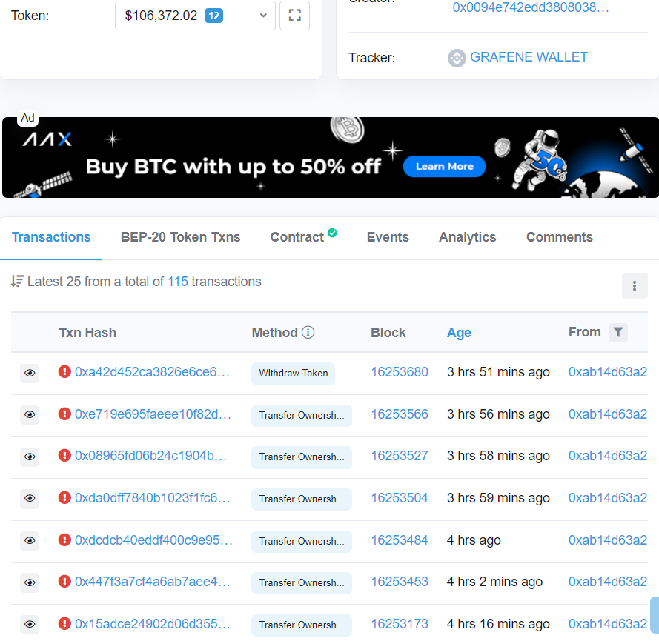This screenshot has width=659, height=644.
Task: Select the Transactions tab
Action: 51,237
